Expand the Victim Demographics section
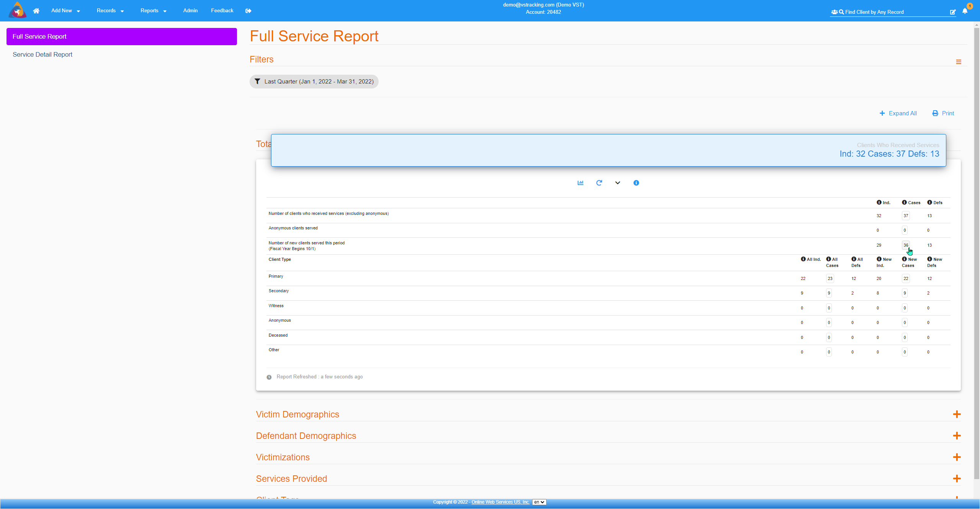 [x=958, y=414]
